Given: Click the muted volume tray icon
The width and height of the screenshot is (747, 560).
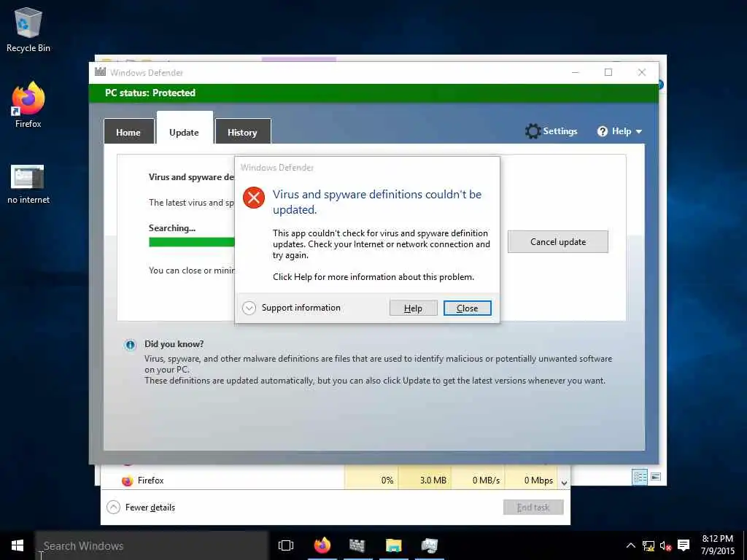Looking at the screenshot, I should point(665,546).
